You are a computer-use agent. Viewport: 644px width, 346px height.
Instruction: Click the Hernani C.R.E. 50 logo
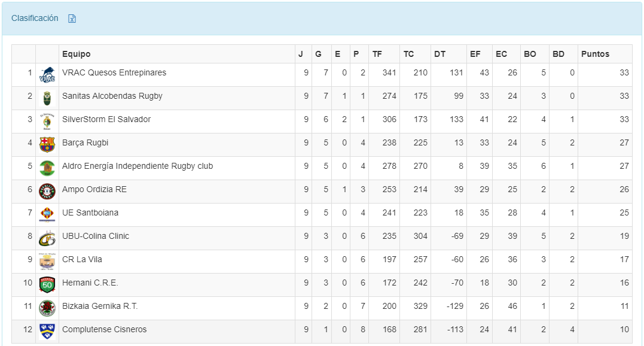coord(47,285)
